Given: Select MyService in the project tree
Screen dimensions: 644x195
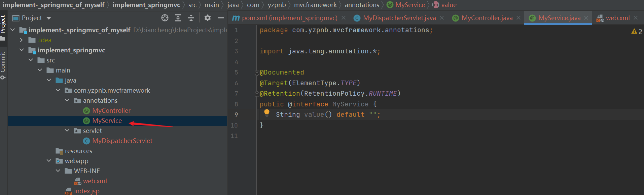Looking at the screenshot, I should pos(107,120).
